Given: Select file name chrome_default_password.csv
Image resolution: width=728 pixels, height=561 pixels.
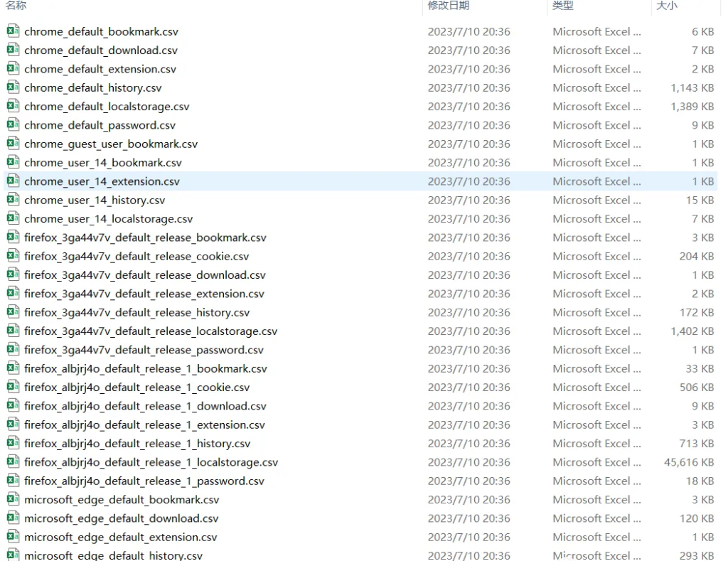Looking at the screenshot, I should click(100, 125).
